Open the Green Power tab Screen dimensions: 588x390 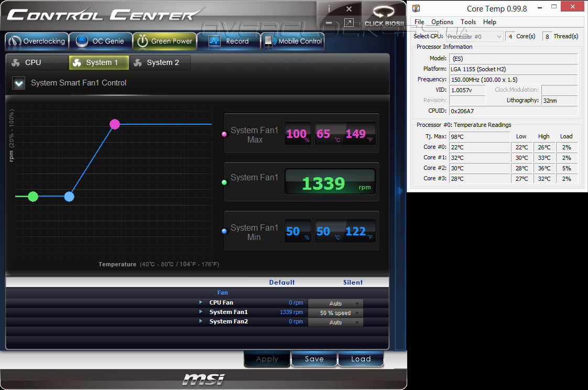[164, 41]
